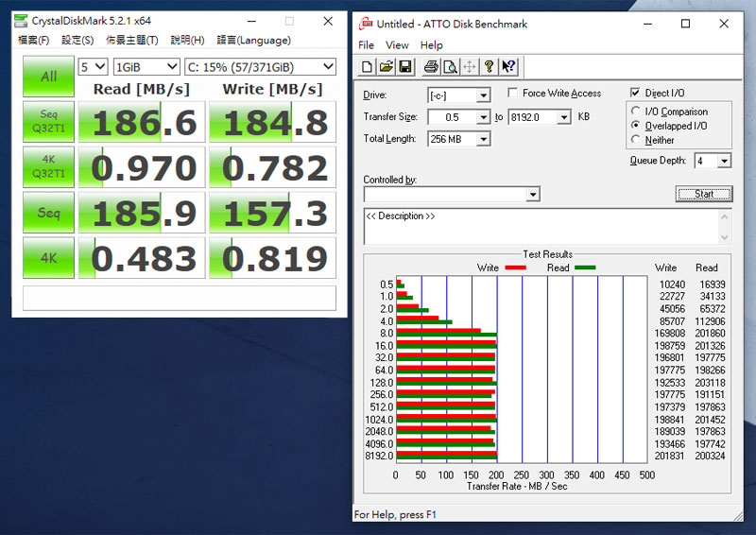The image size is (756, 535).
Task: Click the 4K Q32T1 write result 0.782
Action: [273, 167]
